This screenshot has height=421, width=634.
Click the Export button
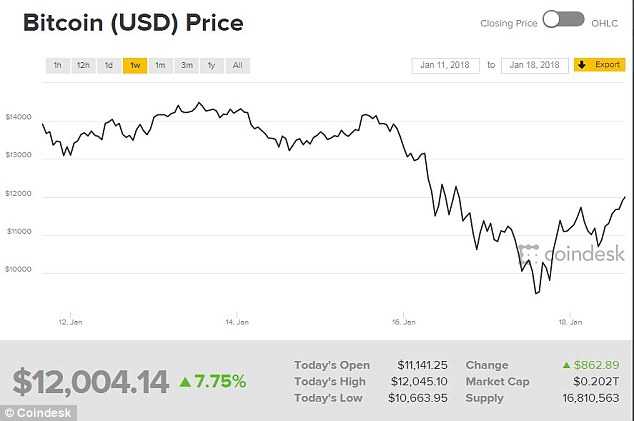pyautogui.click(x=600, y=65)
